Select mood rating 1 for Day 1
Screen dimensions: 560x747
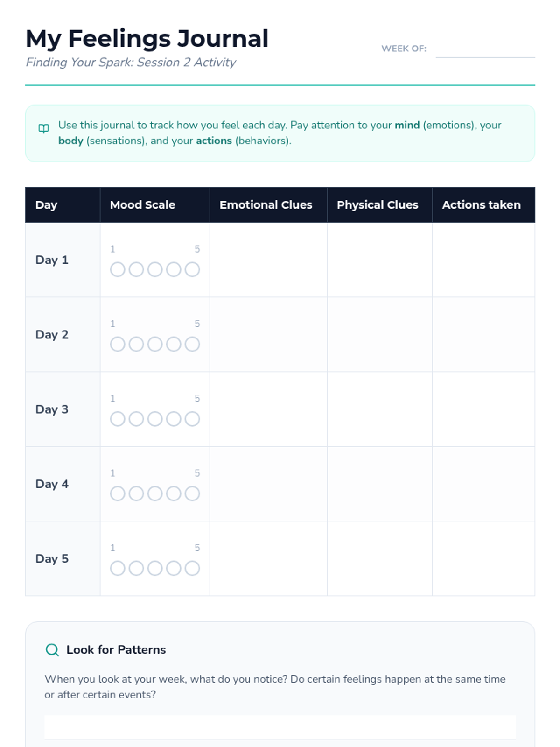[x=118, y=269]
